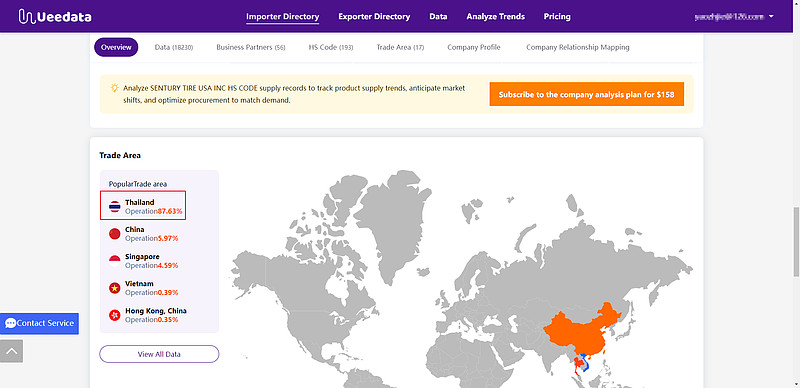The width and height of the screenshot is (800, 388).
Task: Switch to the HS Code tab
Action: pos(331,47)
